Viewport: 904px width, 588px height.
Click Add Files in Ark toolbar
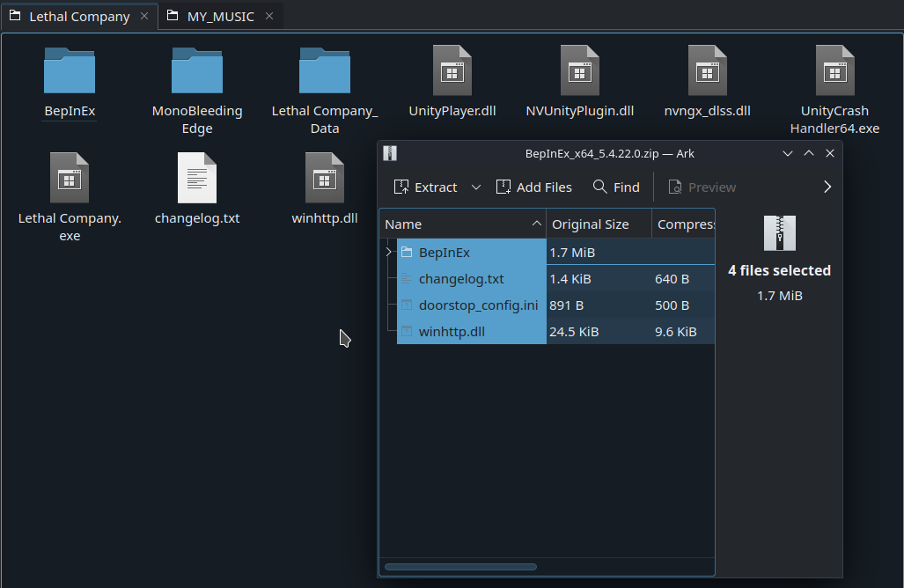pos(534,187)
